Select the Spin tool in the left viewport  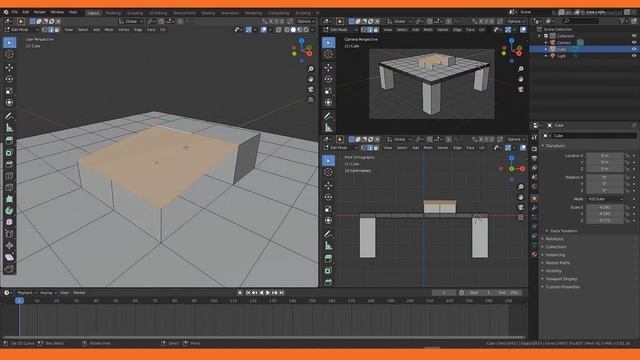9,211
